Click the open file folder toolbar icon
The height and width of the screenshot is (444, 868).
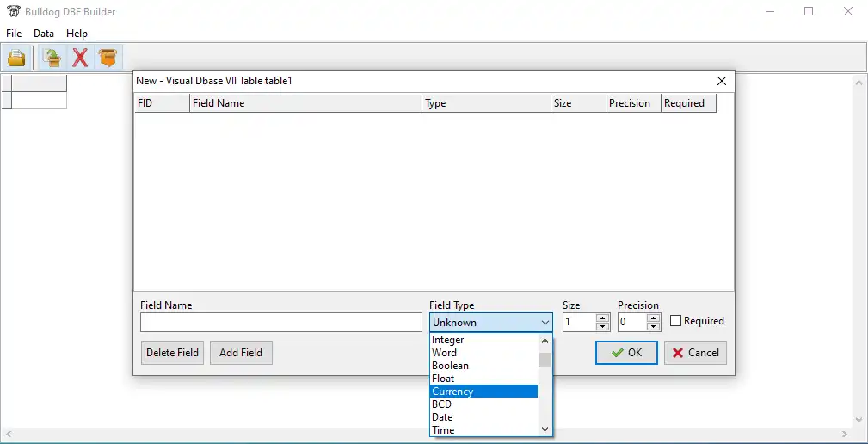tap(17, 57)
